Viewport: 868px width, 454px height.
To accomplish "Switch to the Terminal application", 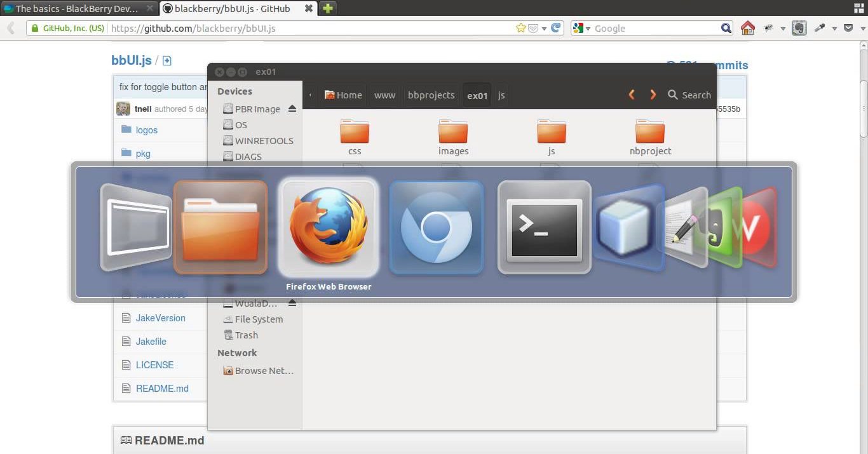I will point(544,227).
